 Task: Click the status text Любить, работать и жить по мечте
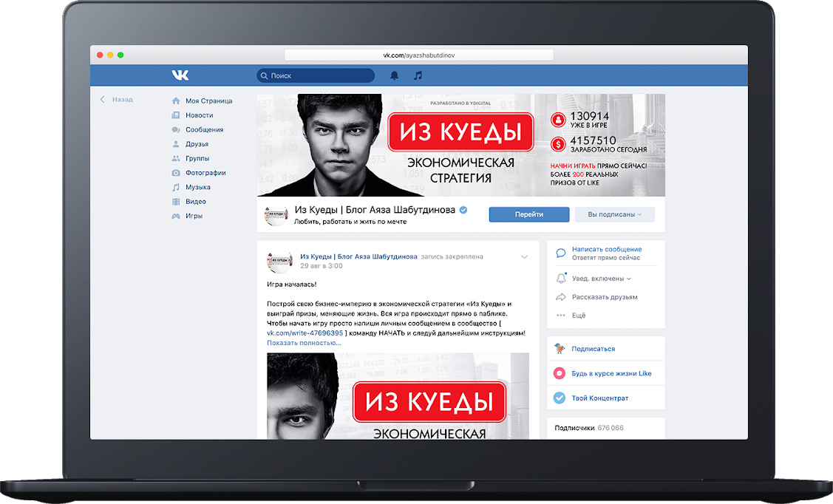pos(350,222)
